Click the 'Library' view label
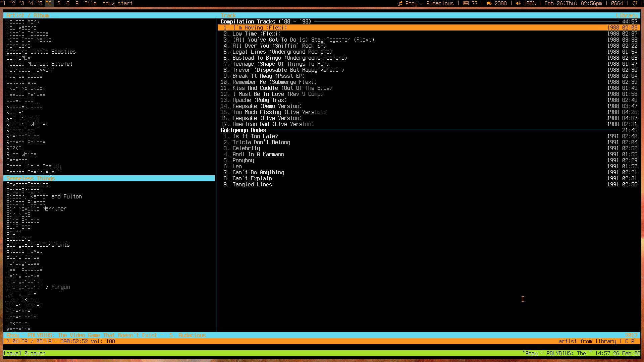This screenshot has width=644, height=362. tap(627, 15)
